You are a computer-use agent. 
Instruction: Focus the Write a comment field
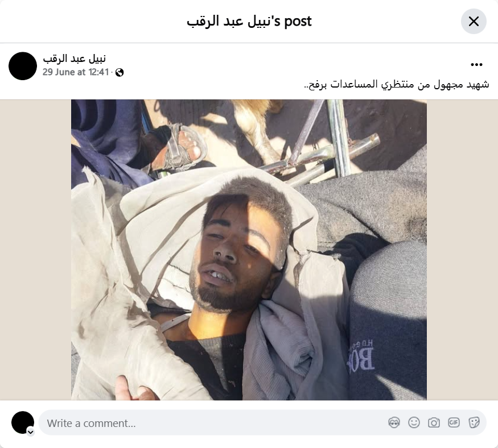(262, 422)
